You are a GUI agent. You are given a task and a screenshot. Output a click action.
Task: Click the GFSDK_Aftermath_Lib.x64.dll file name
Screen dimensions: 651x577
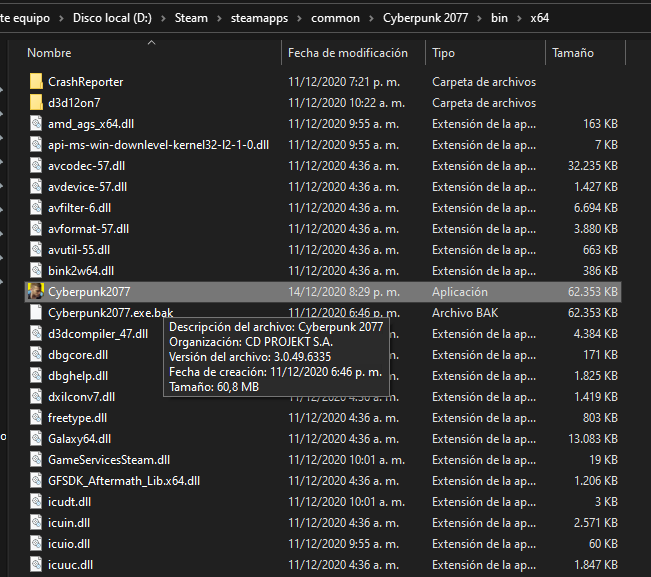[124, 481]
